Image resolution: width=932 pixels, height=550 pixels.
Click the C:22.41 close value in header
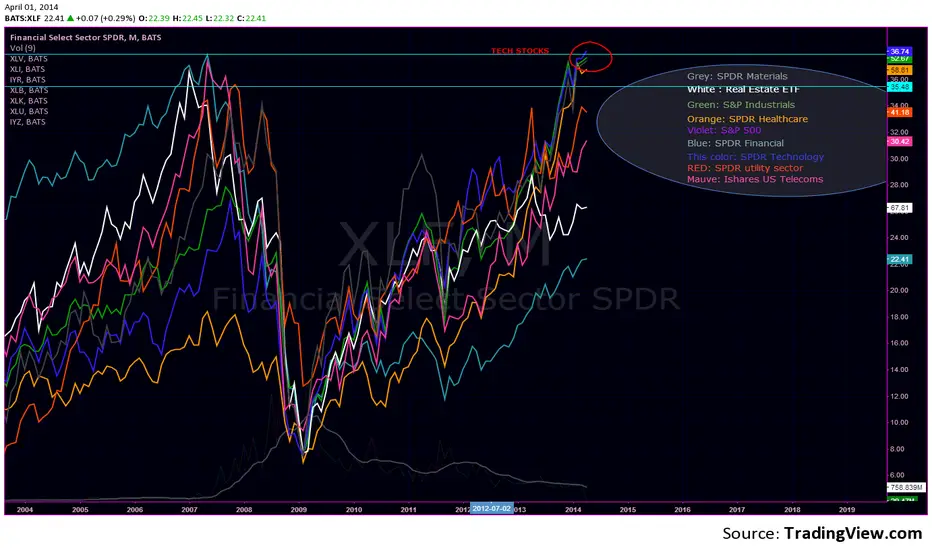point(251,18)
